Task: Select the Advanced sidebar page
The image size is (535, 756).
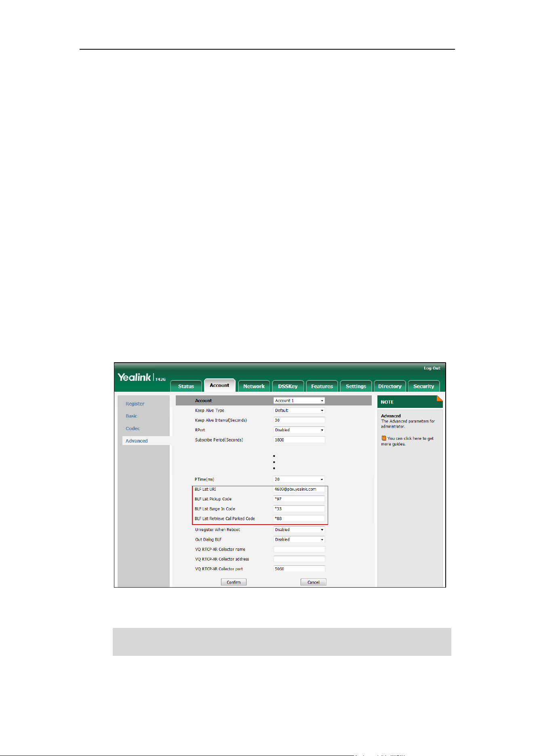Action: tap(137, 441)
